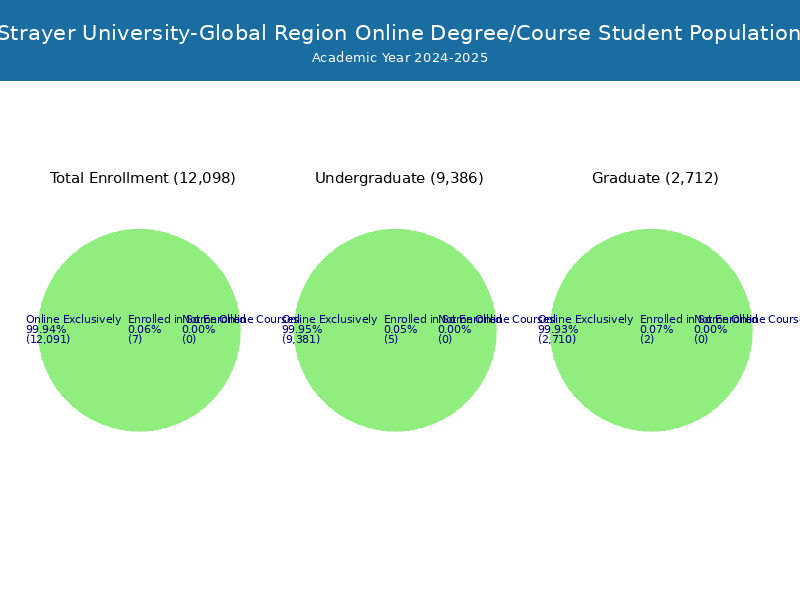The height and width of the screenshot is (600, 800).
Task: Click the 0.05% Undergraduate value
Action: 401,330
